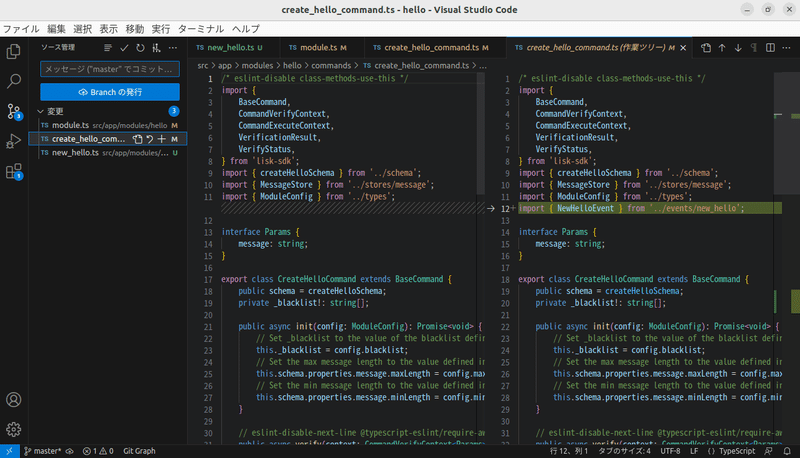Image resolution: width=800 pixels, height=458 pixels.
Task: Click the revert change arrow beside line 12
Action: (491, 208)
